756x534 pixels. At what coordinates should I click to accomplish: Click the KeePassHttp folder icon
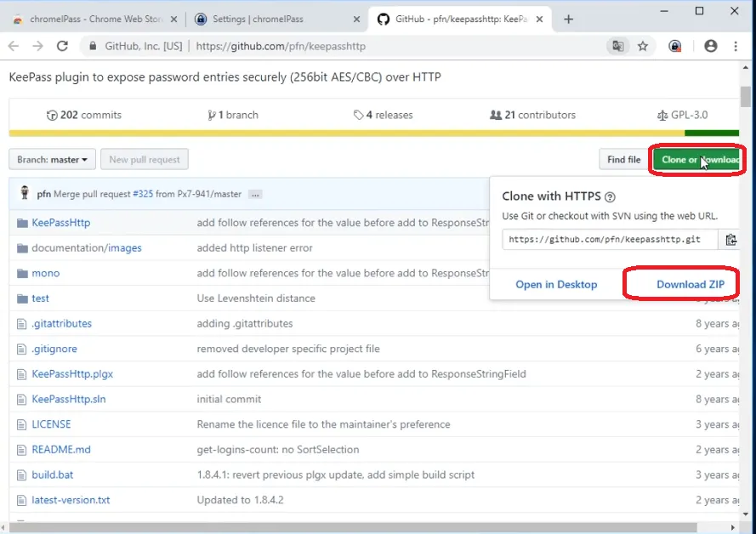tap(22, 223)
